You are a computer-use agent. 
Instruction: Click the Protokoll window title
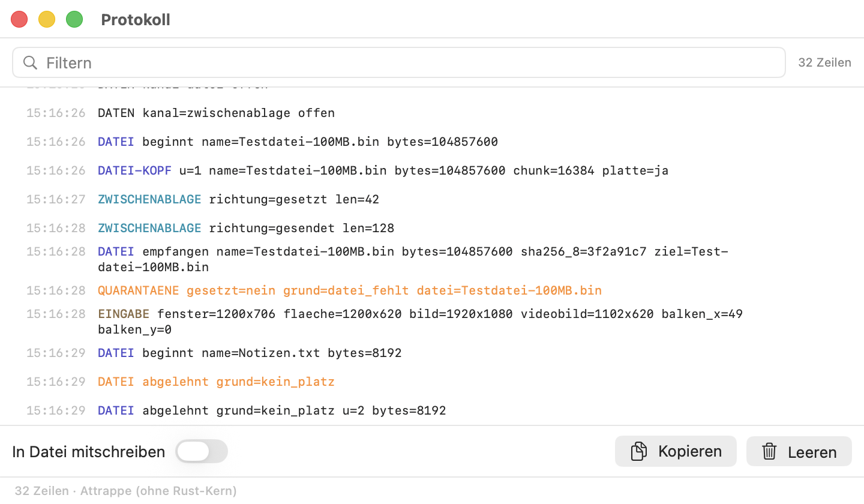click(x=136, y=19)
